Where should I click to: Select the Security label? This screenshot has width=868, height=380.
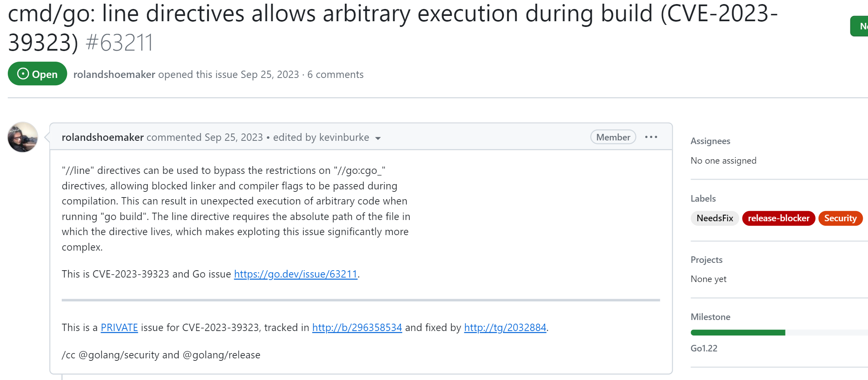(840, 218)
